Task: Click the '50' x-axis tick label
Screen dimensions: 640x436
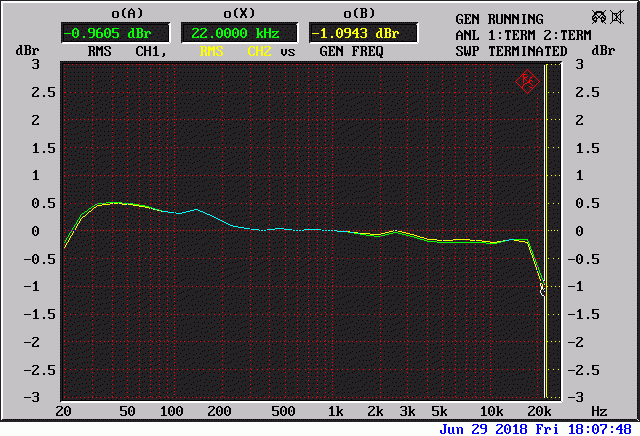Action: coord(127,412)
